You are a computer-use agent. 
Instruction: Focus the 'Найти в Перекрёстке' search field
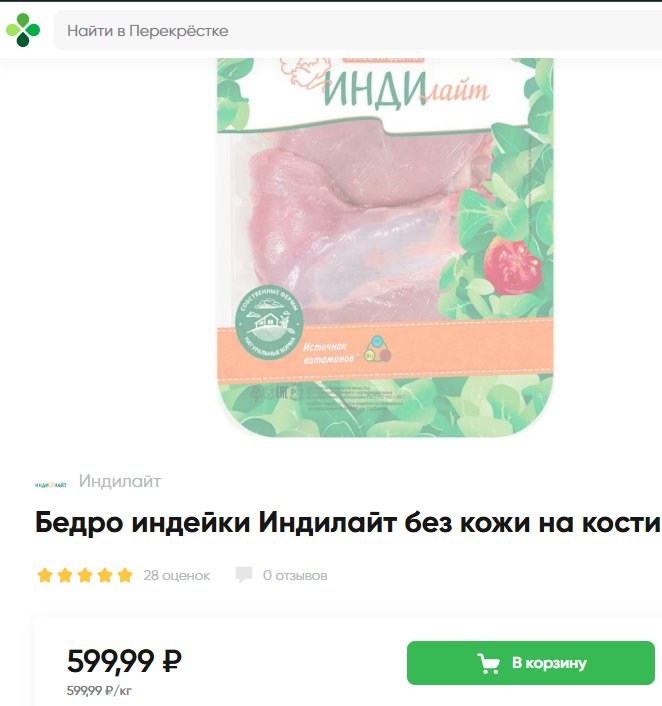click(358, 31)
